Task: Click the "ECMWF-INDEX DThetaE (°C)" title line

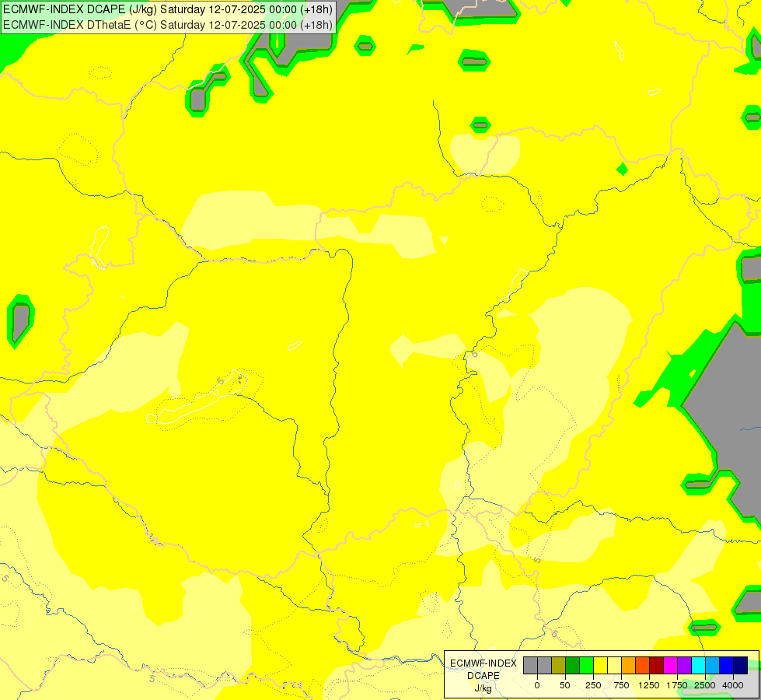Action: click(x=168, y=25)
